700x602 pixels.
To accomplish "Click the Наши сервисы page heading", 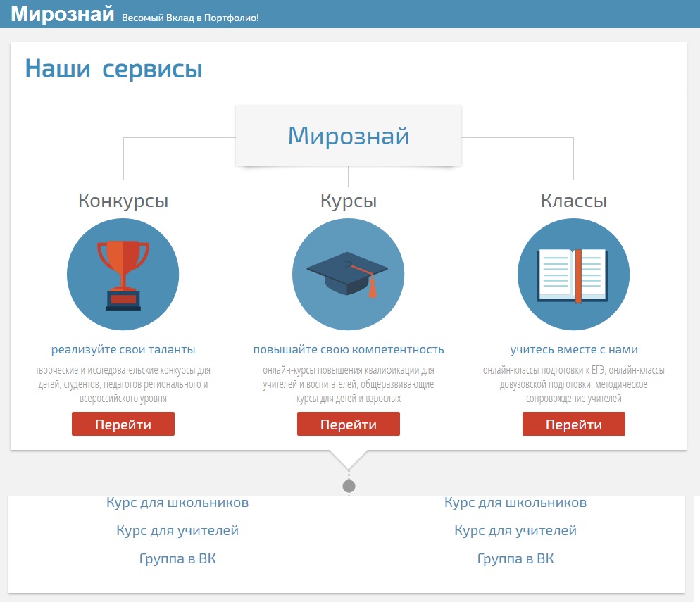I will (x=113, y=69).
